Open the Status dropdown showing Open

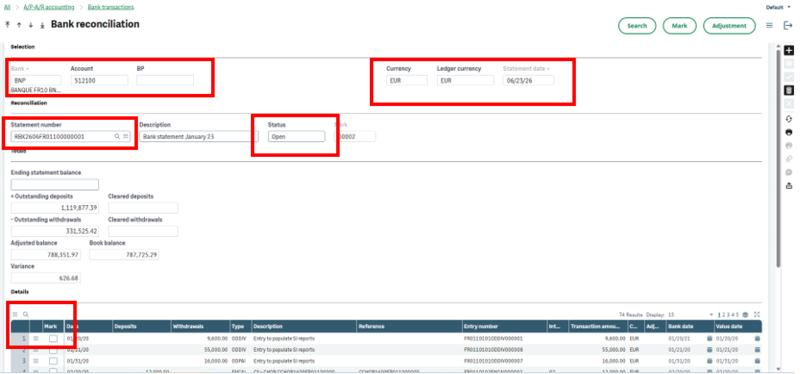(296, 137)
